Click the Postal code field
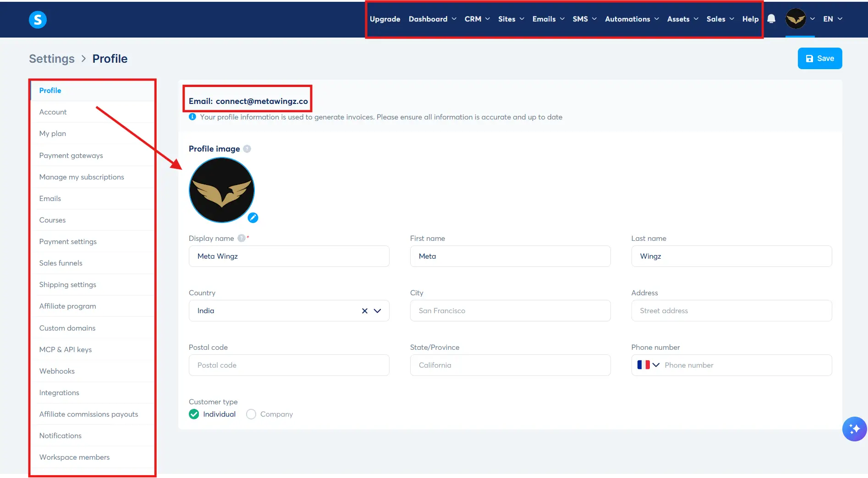 [289, 365]
